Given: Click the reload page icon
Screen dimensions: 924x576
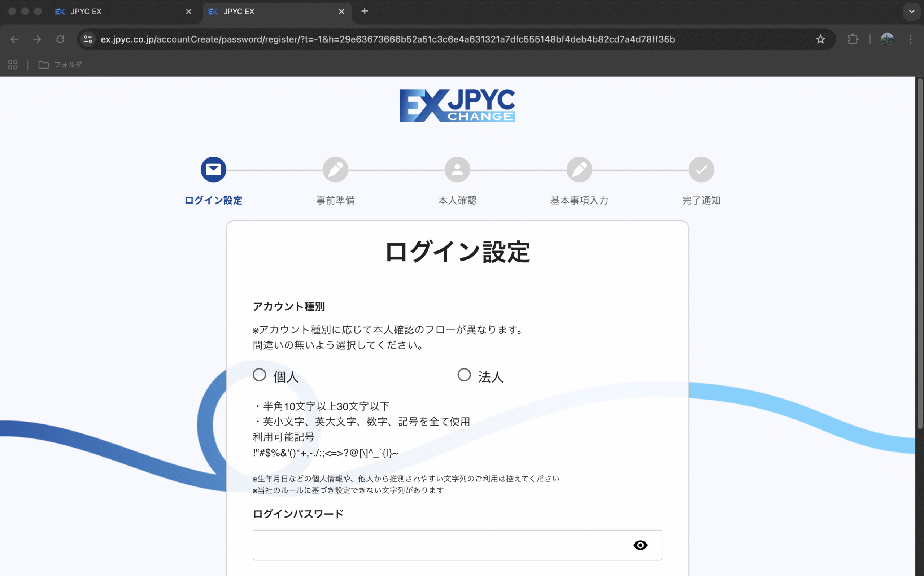Looking at the screenshot, I should [60, 39].
